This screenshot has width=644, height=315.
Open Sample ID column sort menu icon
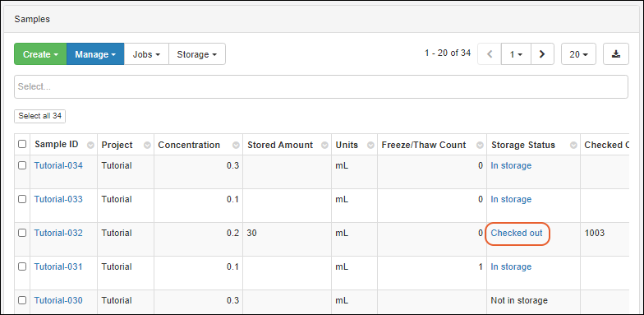(x=90, y=145)
